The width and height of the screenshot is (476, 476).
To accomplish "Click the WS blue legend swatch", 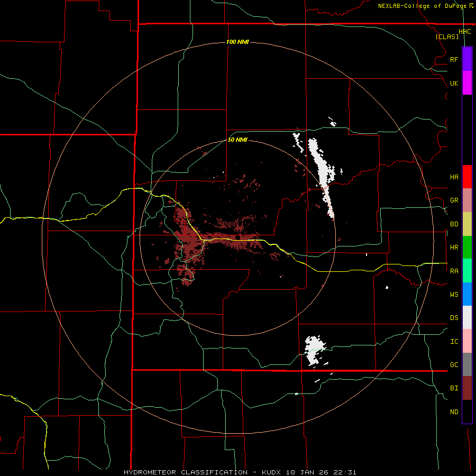I will [x=467, y=294].
